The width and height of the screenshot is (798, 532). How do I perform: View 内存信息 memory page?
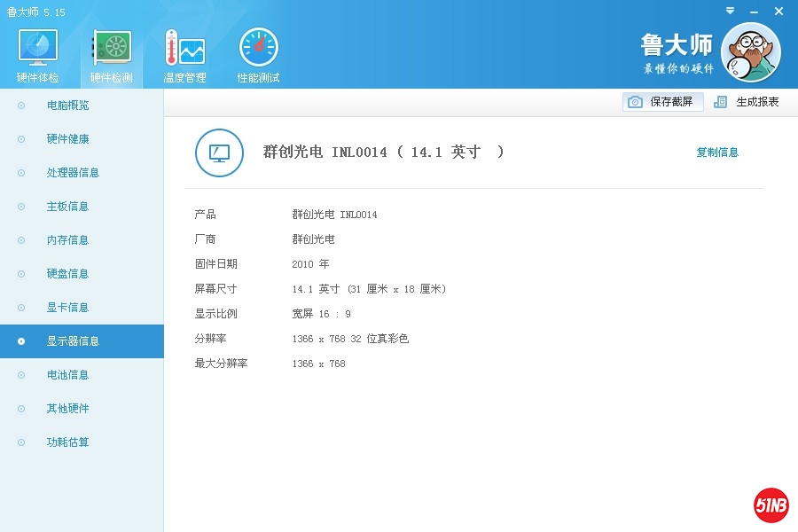click(x=67, y=240)
